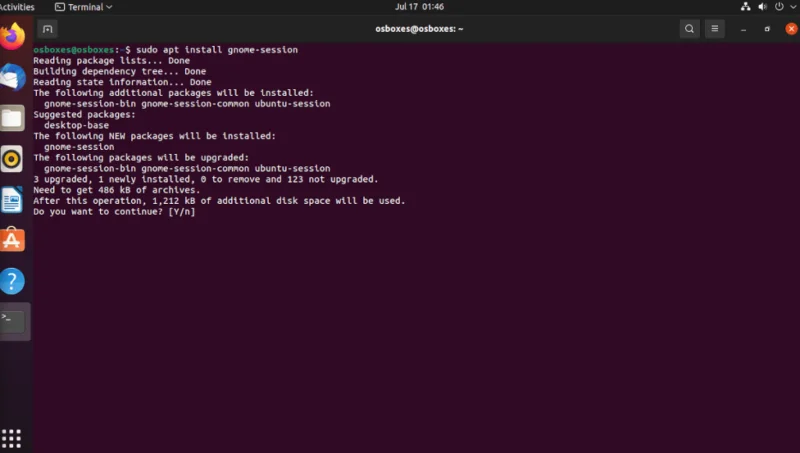
Task: Click the 'Building dependency tree... Done' line
Action: click(x=120, y=71)
